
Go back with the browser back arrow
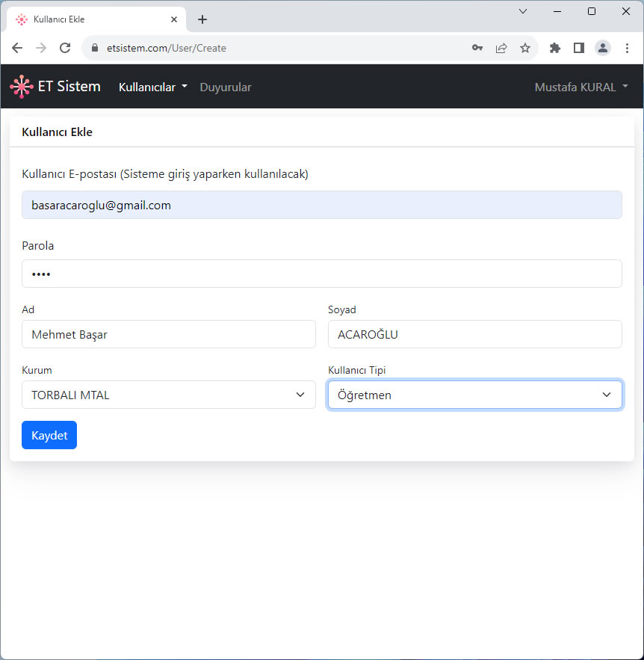17,48
